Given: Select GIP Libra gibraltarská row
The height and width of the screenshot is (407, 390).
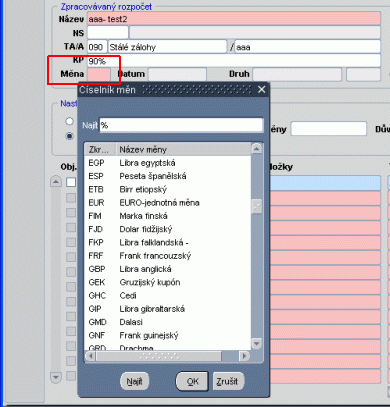Looking at the screenshot, I should tap(168, 309).
